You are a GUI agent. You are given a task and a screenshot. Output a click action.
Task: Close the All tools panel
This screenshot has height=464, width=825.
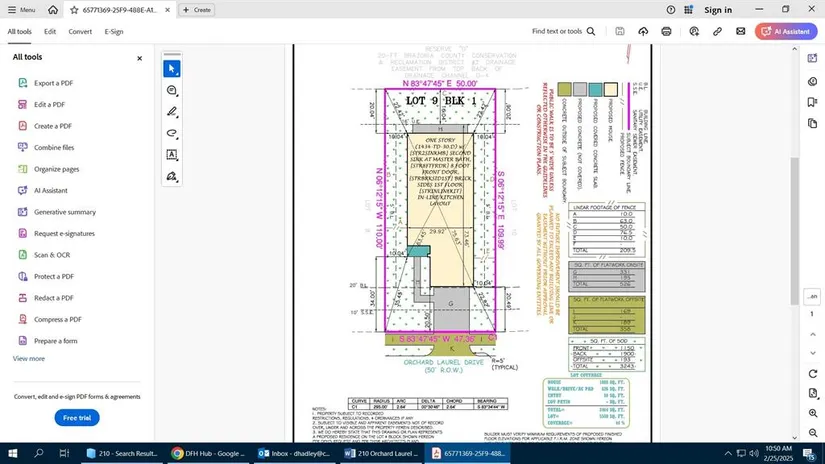tap(139, 58)
